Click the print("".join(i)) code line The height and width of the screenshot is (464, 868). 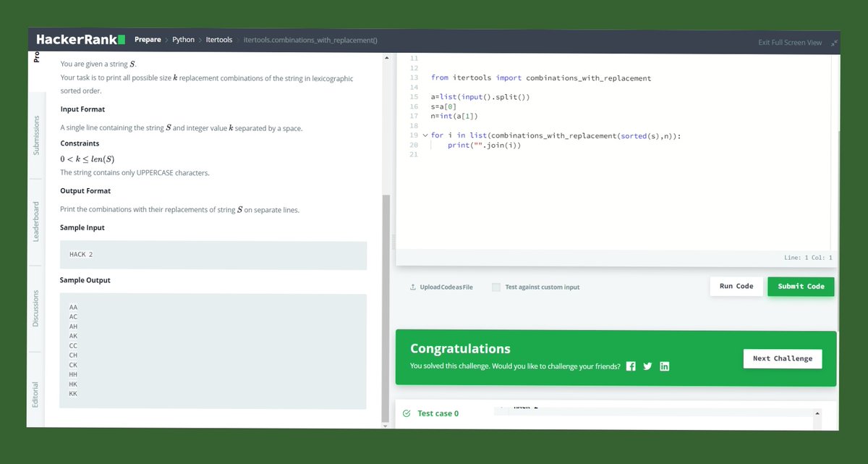pos(484,145)
